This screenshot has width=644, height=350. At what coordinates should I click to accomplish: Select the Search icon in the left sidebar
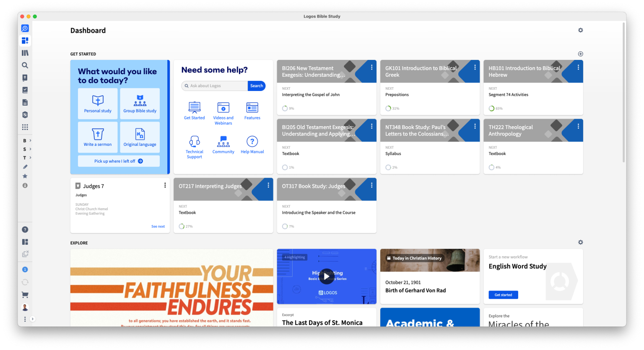25,65
